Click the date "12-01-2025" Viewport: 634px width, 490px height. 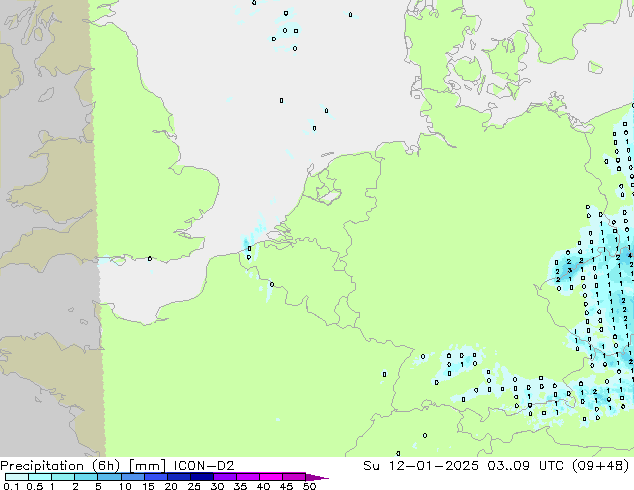pos(433,466)
